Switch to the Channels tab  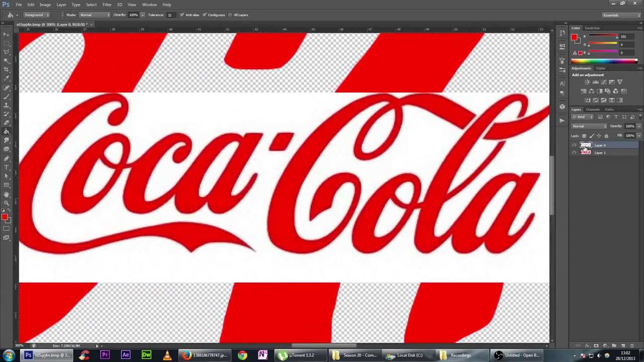(x=593, y=110)
